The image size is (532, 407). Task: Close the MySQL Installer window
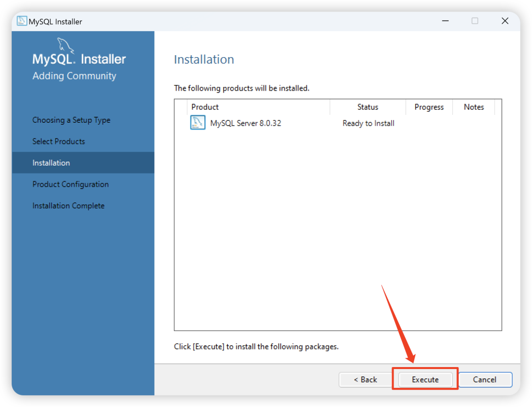click(505, 21)
